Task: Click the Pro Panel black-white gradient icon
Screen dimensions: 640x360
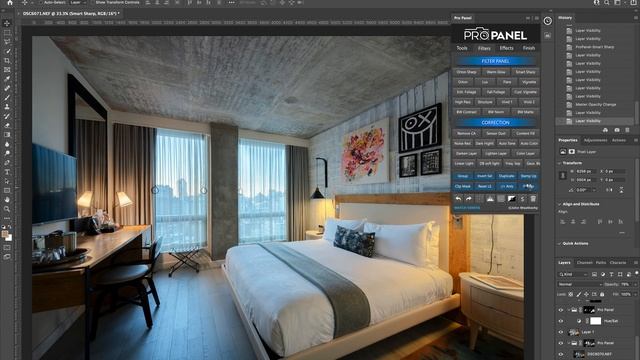Action: tap(511, 199)
